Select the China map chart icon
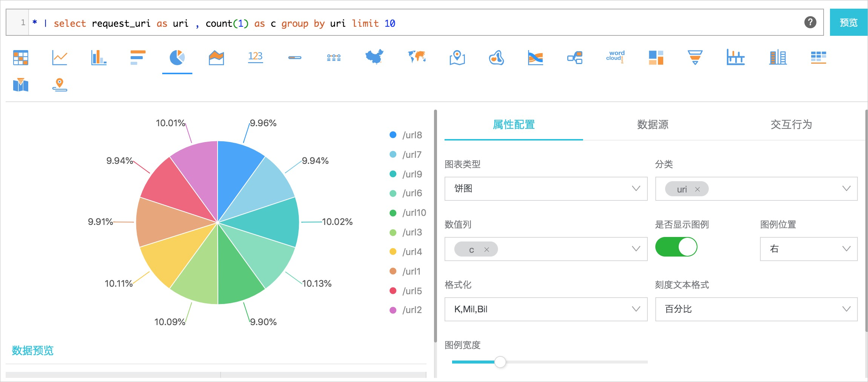868x382 pixels. tap(375, 57)
